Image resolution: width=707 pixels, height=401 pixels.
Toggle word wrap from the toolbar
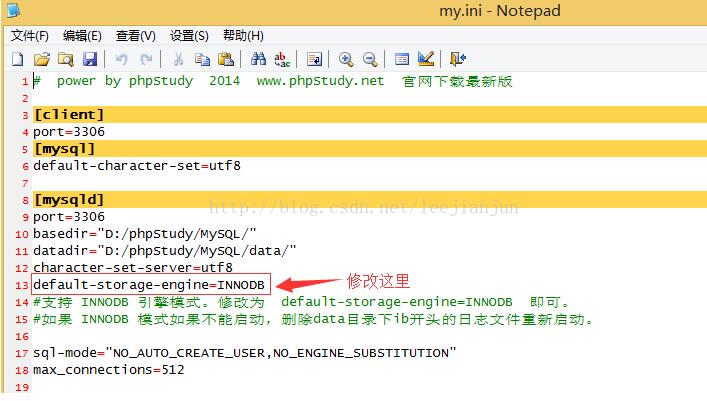pos(314,59)
